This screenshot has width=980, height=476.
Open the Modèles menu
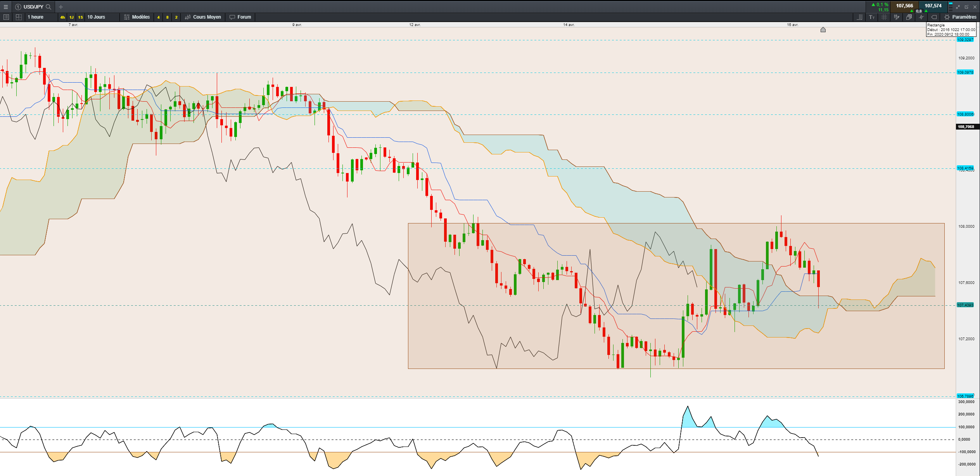point(137,17)
